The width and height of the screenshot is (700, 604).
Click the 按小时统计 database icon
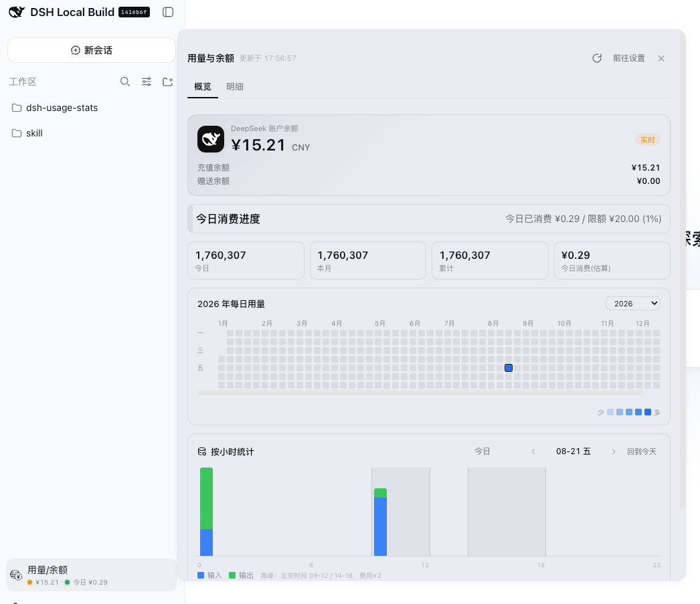coord(202,451)
